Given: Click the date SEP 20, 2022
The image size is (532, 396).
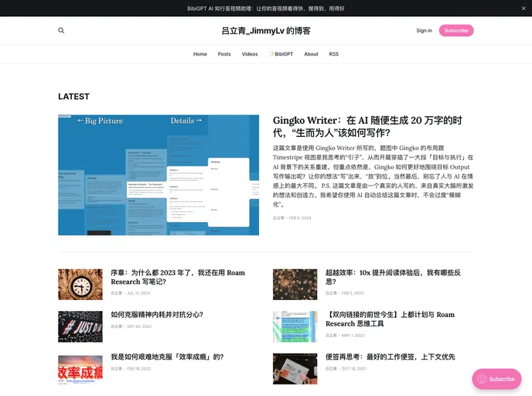Looking at the screenshot, I should click(139, 326).
